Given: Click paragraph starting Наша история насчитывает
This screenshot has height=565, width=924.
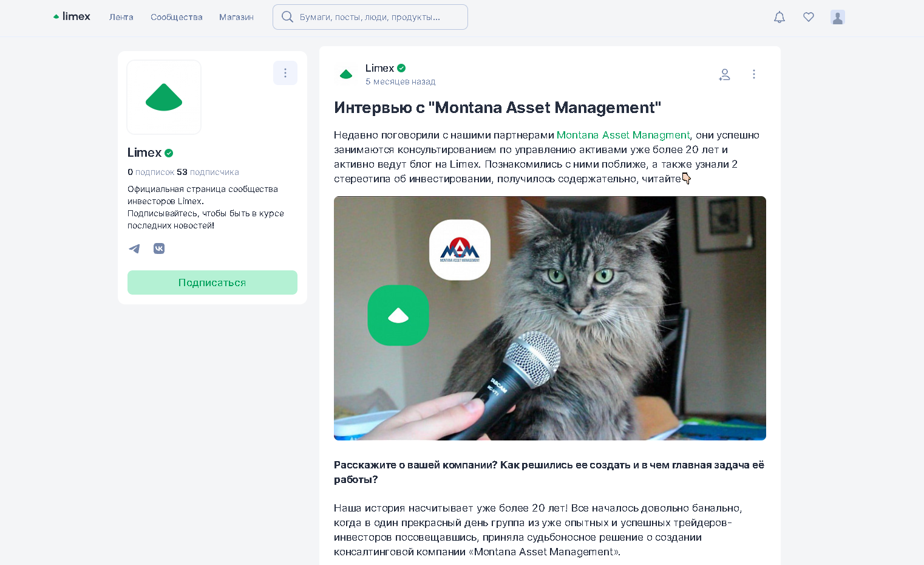Looking at the screenshot, I should pyautogui.click(x=538, y=530).
